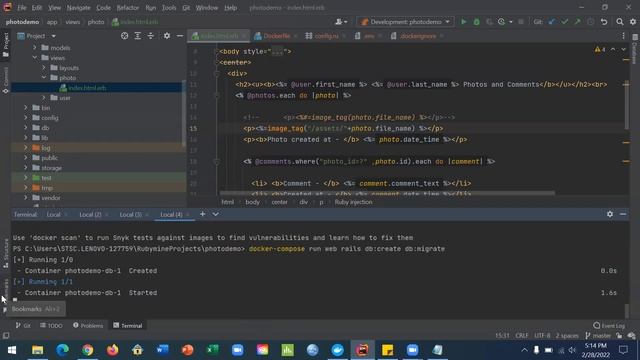The height and width of the screenshot is (360, 640).
Task: Open Excel from the taskbar
Action: [213, 350]
